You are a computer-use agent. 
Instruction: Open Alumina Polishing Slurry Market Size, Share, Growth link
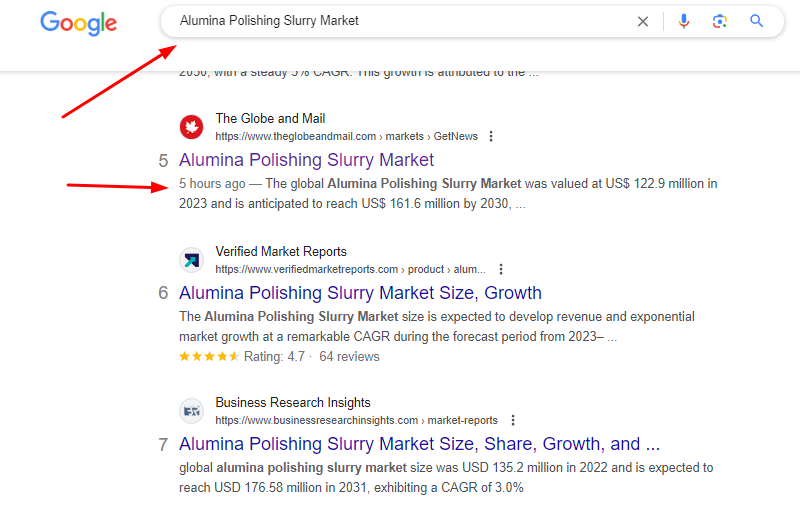(x=419, y=444)
